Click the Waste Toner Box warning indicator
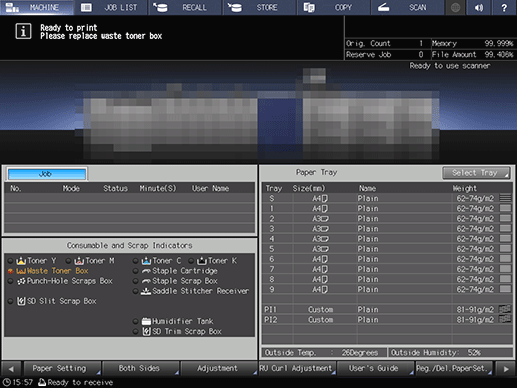Viewport: 517px width, 388px height. 10,271
